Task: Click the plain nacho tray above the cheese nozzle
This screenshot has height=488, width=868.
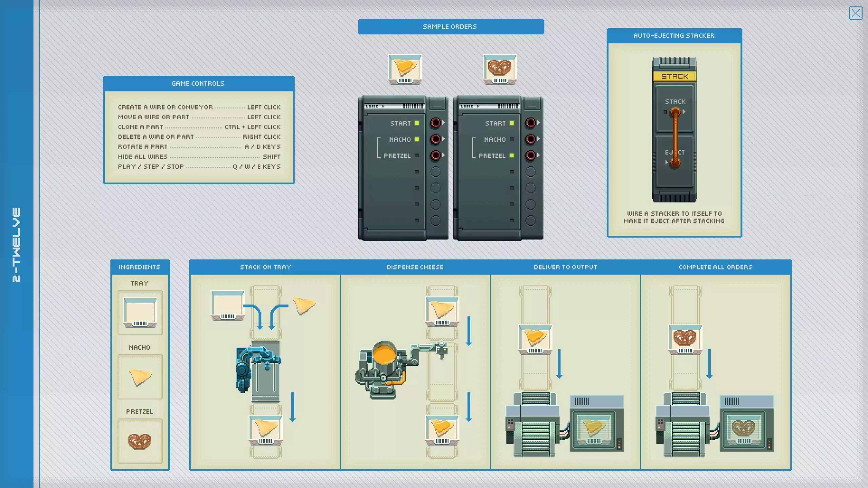Action: click(x=442, y=312)
